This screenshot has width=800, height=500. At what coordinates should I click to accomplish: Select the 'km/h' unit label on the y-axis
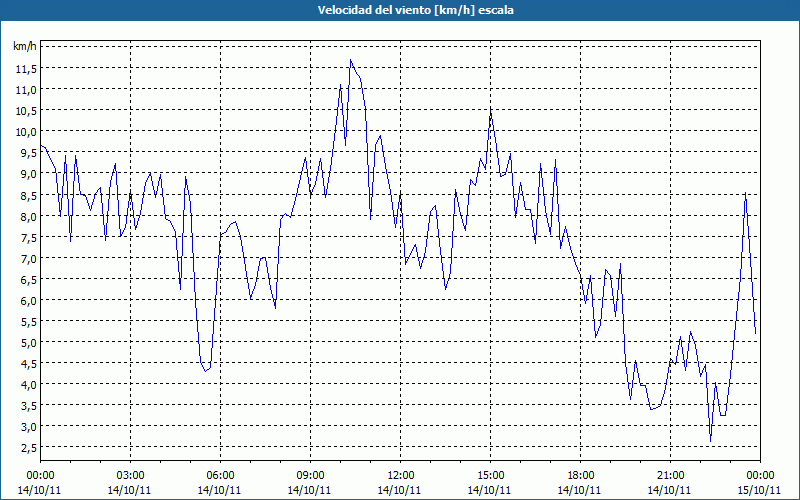click(x=25, y=46)
